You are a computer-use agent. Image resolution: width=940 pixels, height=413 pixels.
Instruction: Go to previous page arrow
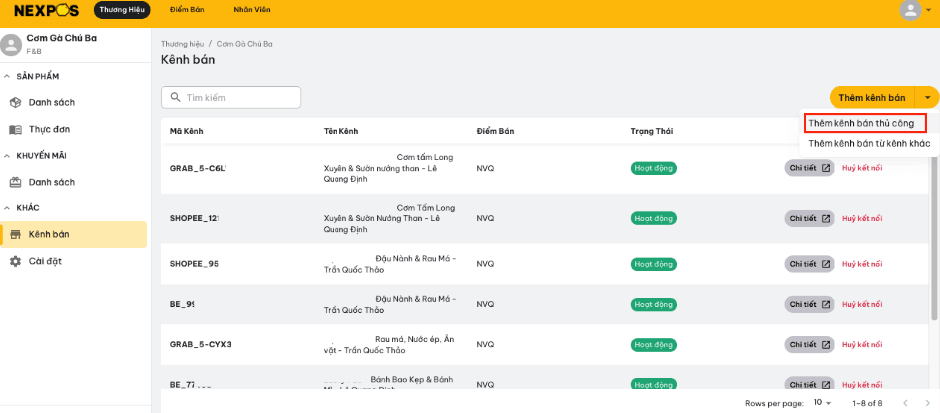point(905,403)
